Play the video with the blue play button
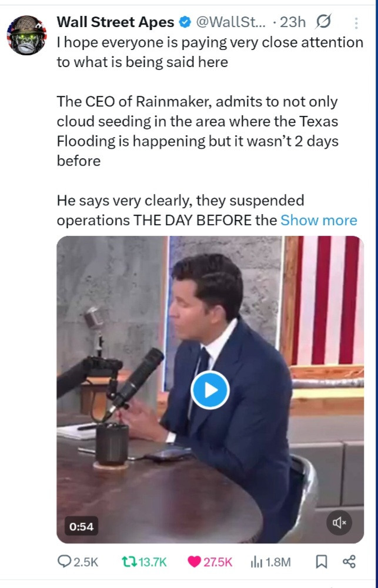Screen dimensions: 378x588 click(x=210, y=390)
